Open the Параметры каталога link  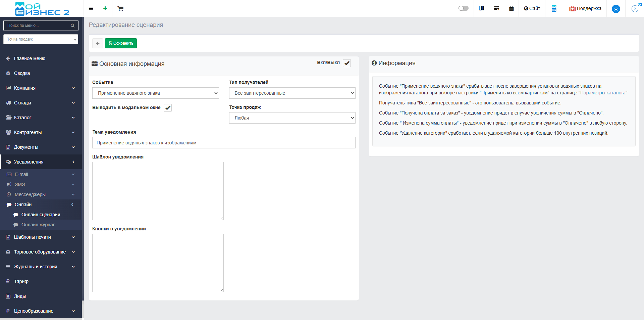tap(602, 93)
